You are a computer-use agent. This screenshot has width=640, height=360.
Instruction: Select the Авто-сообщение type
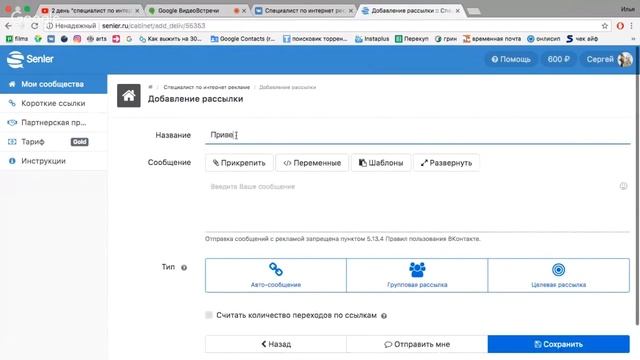[x=276, y=275]
